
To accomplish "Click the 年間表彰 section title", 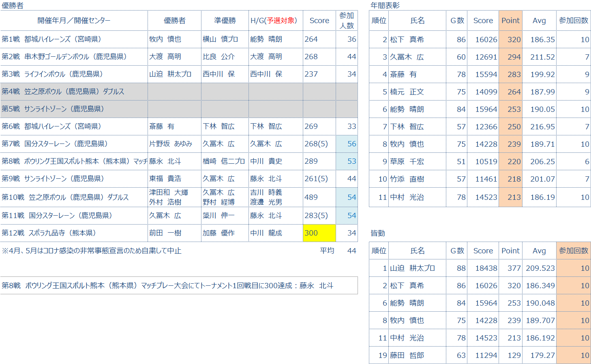I will pyautogui.click(x=385, y=6).
